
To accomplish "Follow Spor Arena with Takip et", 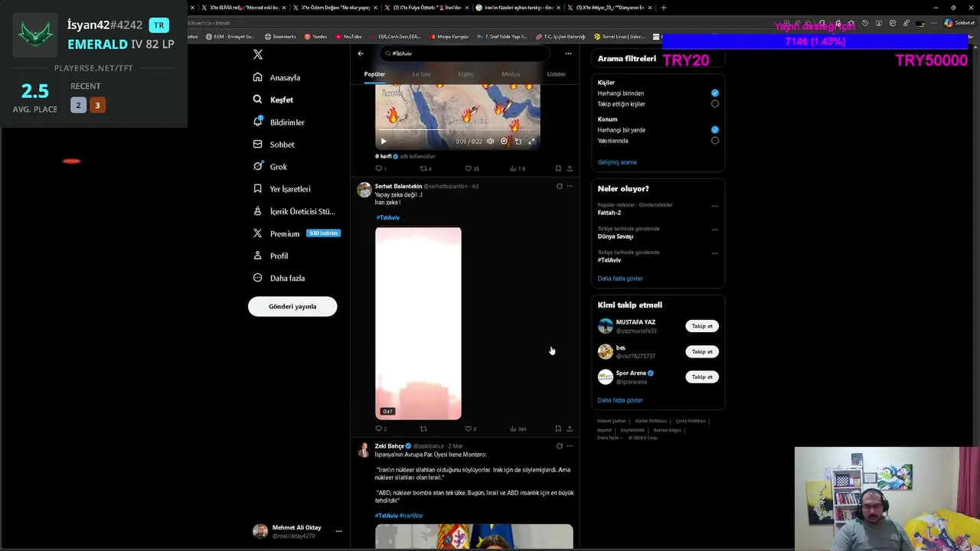I will (x=702, y=377).
